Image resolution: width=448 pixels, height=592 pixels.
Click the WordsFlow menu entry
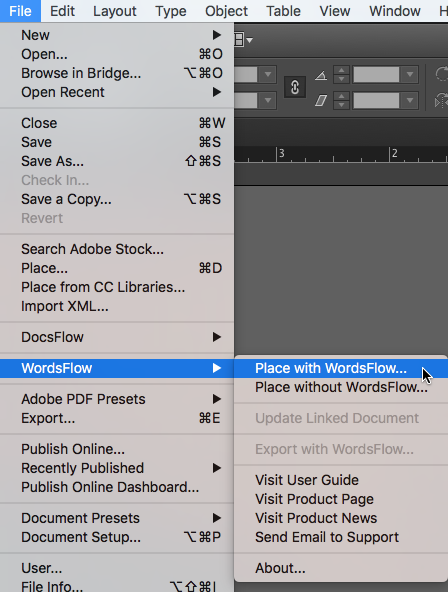(117, 368)
